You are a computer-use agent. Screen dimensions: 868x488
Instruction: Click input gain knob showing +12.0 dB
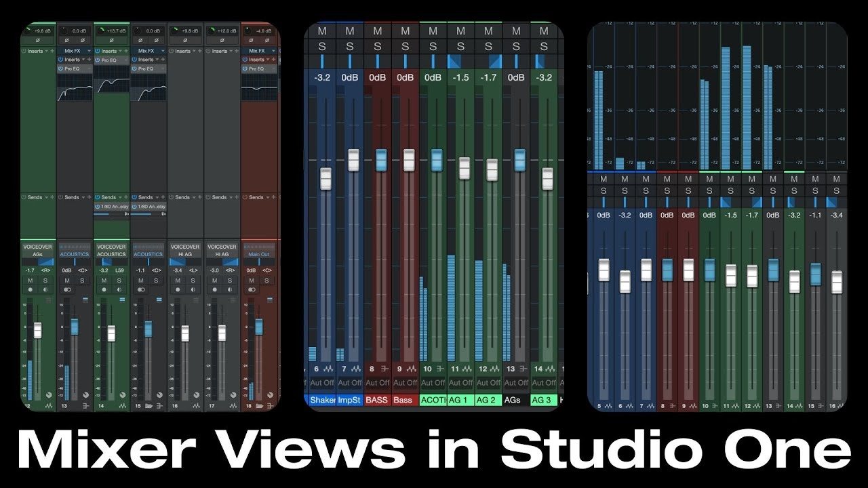[x=211, y=31]
